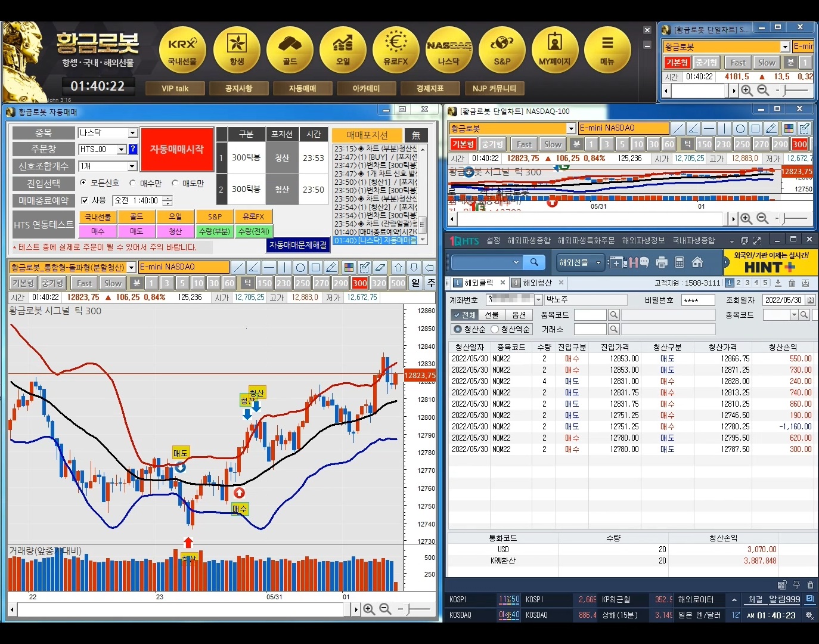Screen dimensions: 819x644
Task: Open the 종목 나스닥 dropdown
Action: pos(133,132)
